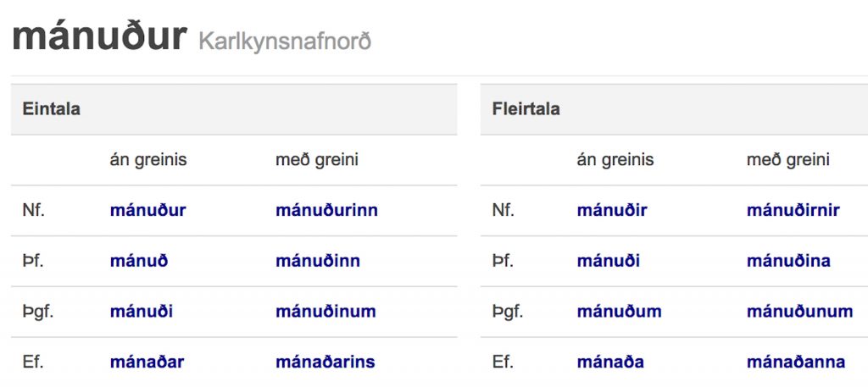Click the Eintala table header

point(52,109)
